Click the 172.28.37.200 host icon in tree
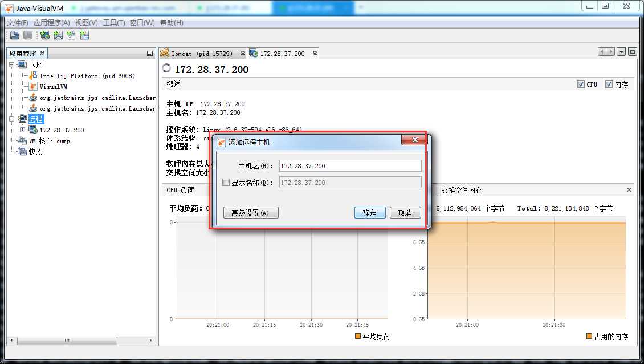The width and height of the screenshot is (644, 364). [33, 130]
